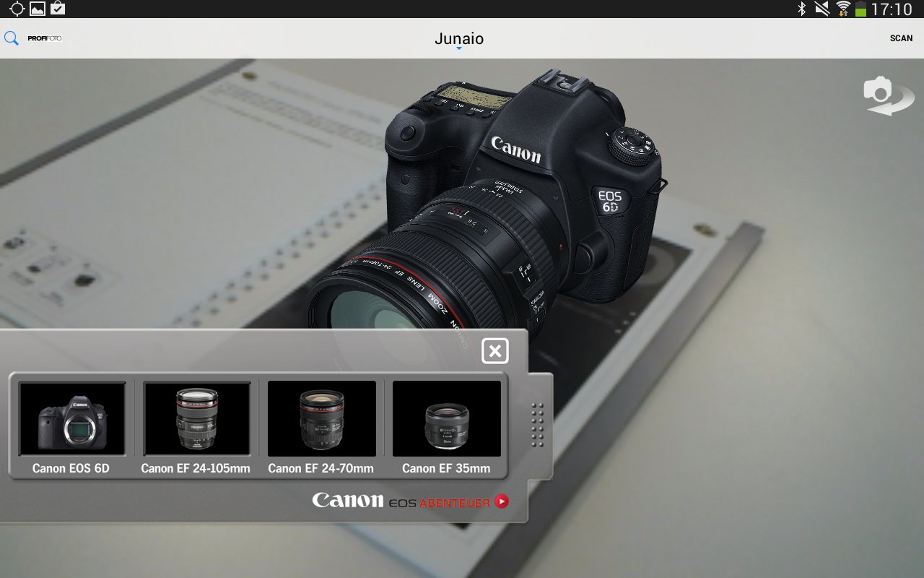Tap the battery level icon
Screen dimensions: 924x578
[860, 9]
